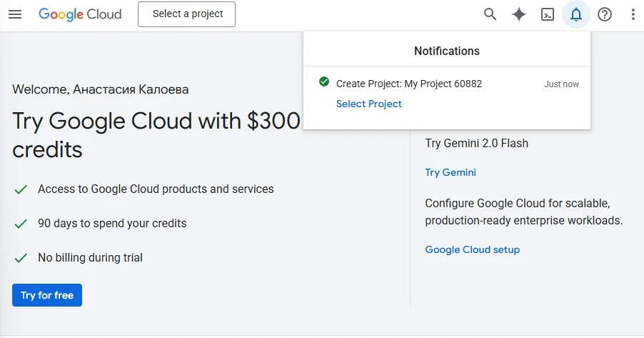Viewport: 644px width, 338px height.
Task: Open the three-dot more options menu
Action: coord(633,14)
